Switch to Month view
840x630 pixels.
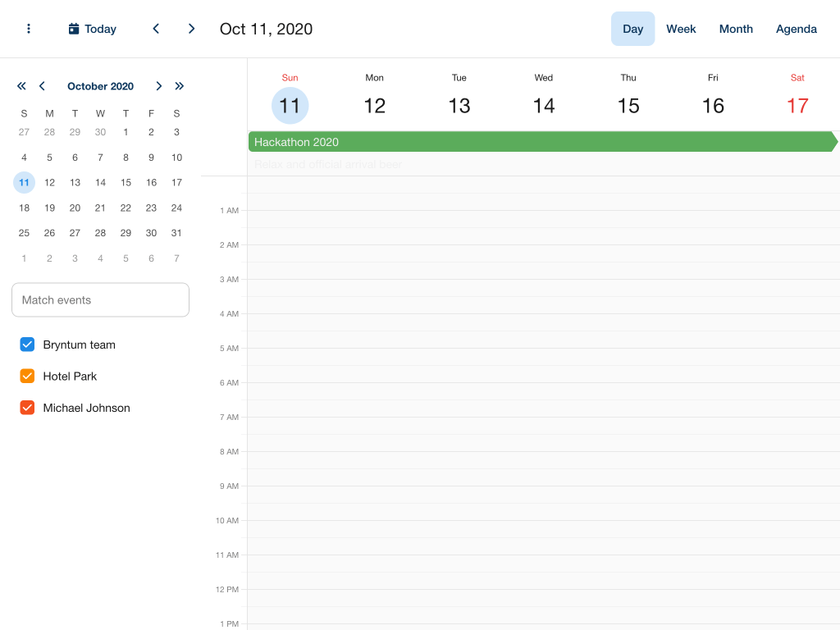pyautogui.click(x=736, y=29)
